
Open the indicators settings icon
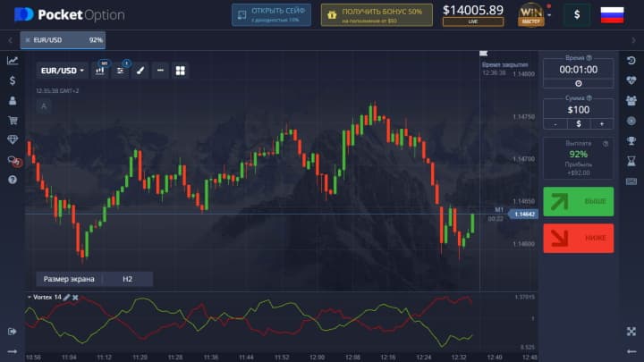tap(121, 71)
